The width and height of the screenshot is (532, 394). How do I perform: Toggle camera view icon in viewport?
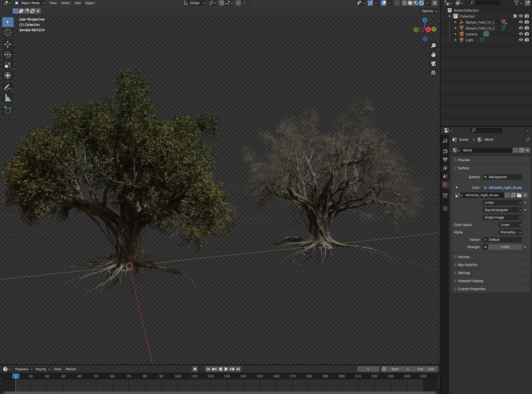point(433,64)
